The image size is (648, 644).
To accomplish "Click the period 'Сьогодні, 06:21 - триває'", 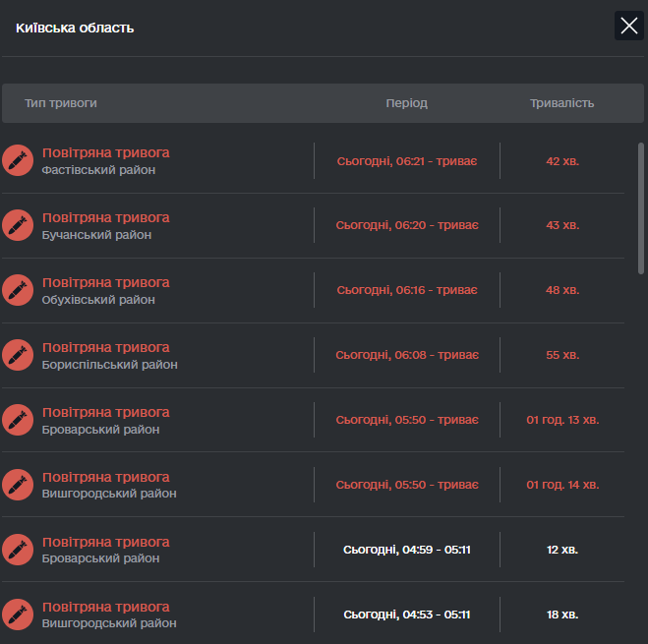I will tap(407, 161).
